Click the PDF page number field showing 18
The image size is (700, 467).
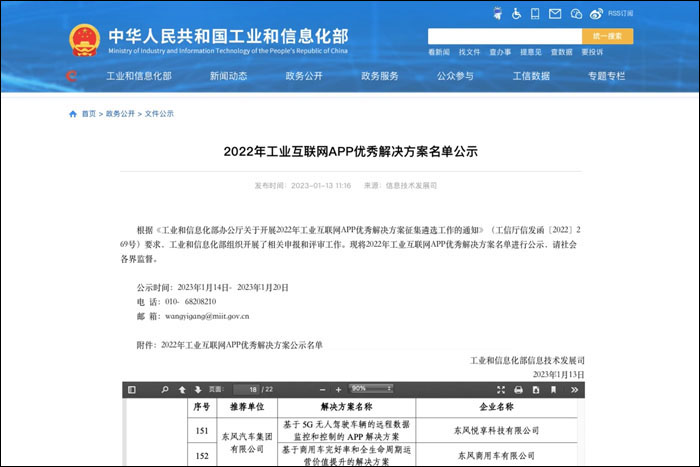click(246, 389)
